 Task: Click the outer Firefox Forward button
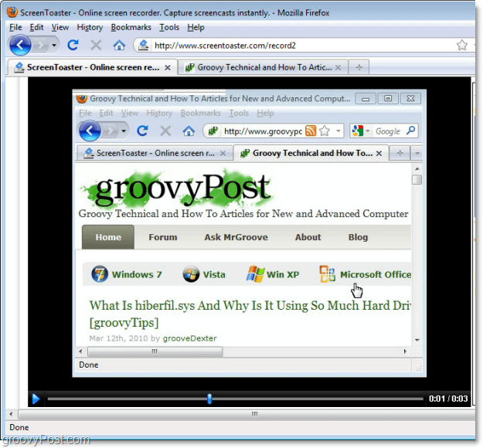[x=40, y=46]
